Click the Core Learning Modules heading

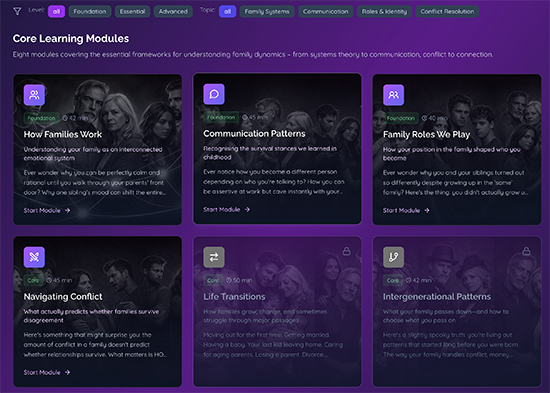71,39
